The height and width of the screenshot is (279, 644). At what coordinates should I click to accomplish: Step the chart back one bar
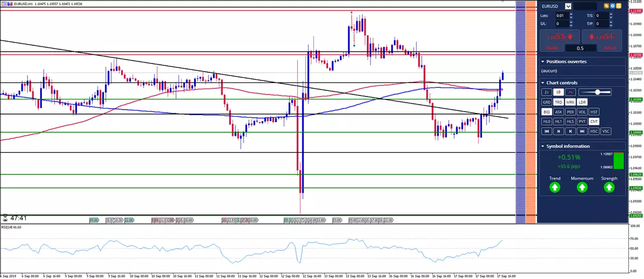coord(558,131)
